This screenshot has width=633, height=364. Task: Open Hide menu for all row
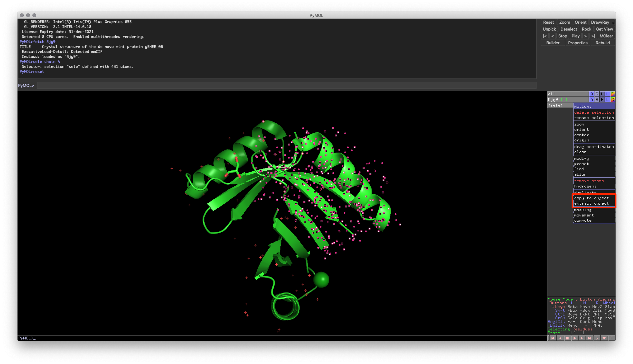602,94
